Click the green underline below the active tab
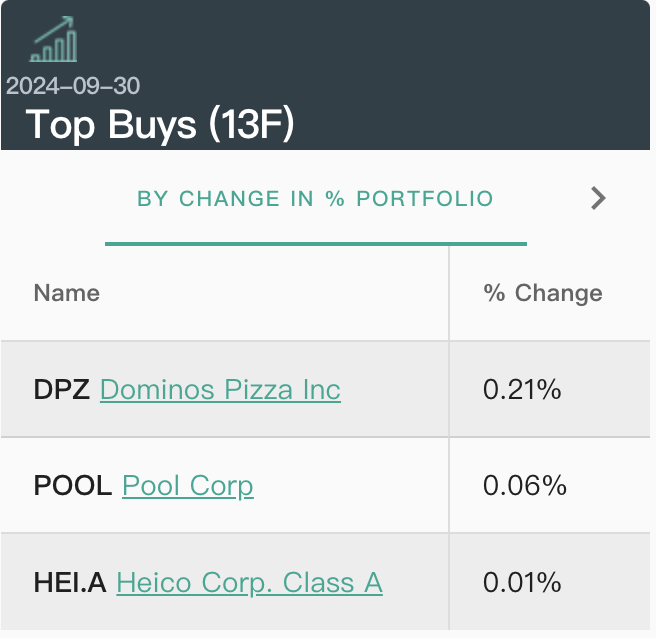The height and width of the screenshot is (638, 656). tap(315, 243)
